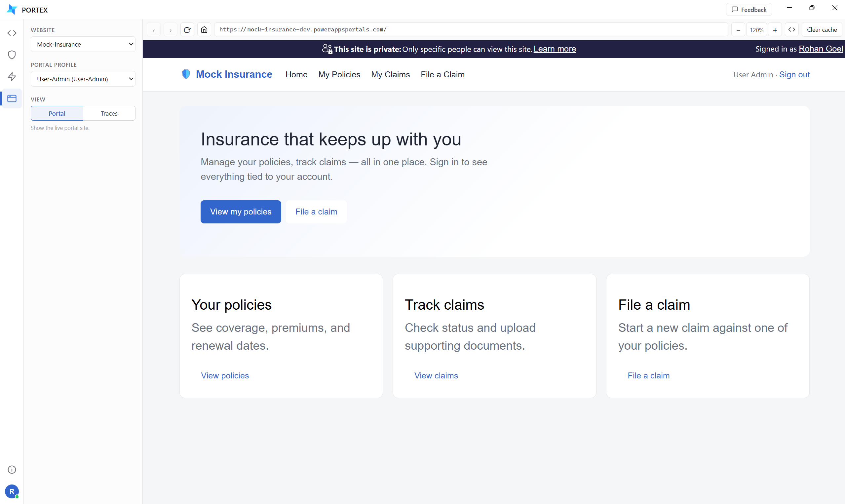
Task: Click the Sign out link
Action: click(794, 75)
